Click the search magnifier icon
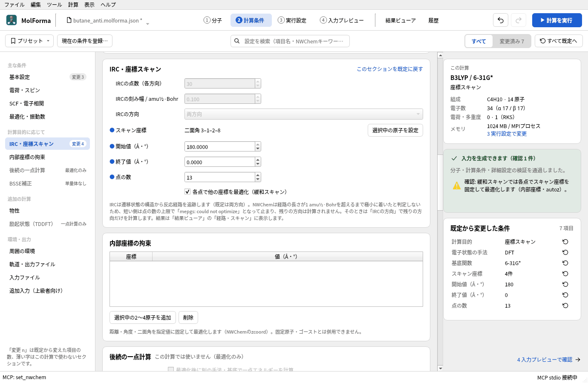Screen dimensions: 588x383 click(x=237, y=41)
